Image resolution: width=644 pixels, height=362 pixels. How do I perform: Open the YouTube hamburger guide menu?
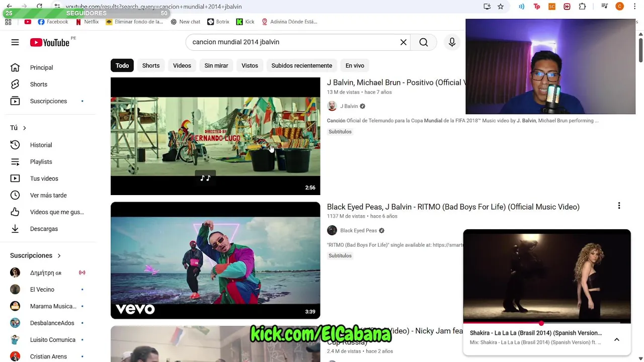point(15,42)
